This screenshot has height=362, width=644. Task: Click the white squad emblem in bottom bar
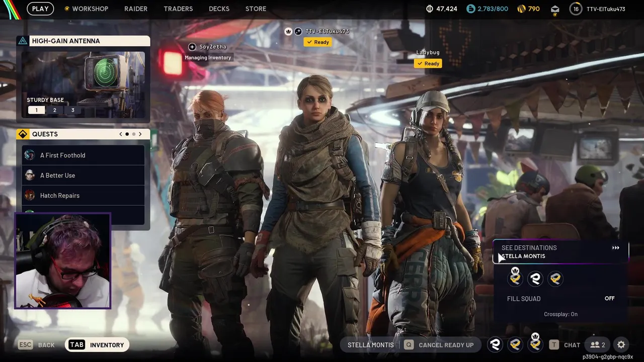point(495,344)
